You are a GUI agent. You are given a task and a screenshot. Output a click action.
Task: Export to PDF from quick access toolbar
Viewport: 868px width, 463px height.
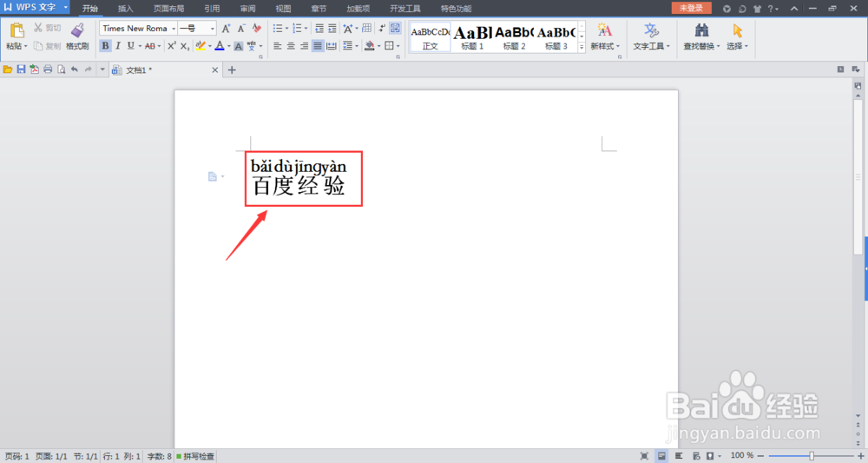point(35,69)
